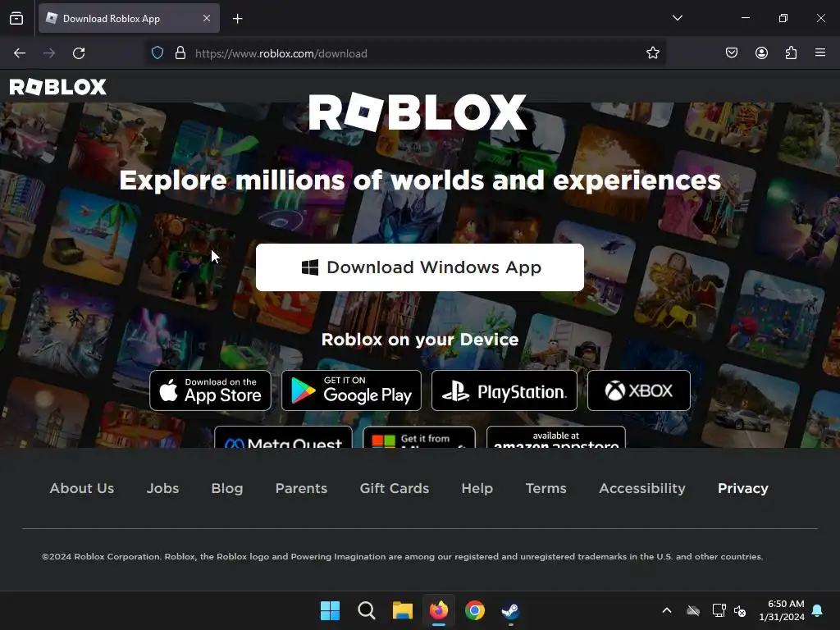Viewport: 840px width, 630px height.
Task: Open the clock showing 6:50 AM
Action: pos(782,610)
